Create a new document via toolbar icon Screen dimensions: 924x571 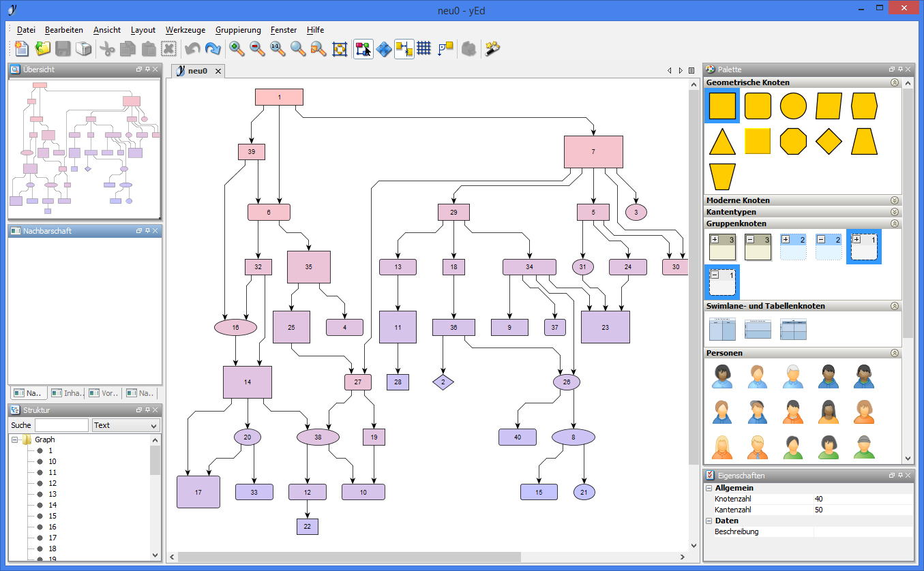(23, 48)
